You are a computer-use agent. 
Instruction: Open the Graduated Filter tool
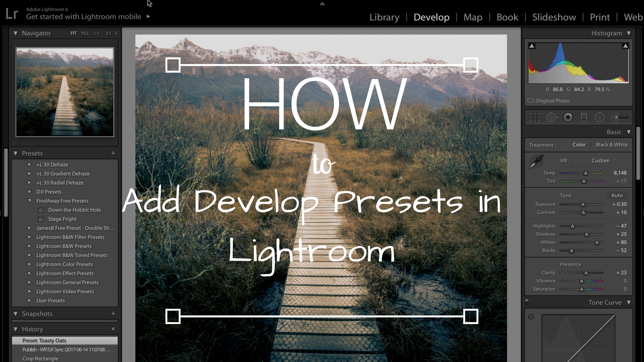pyautogui.click(x=584, y=117)
